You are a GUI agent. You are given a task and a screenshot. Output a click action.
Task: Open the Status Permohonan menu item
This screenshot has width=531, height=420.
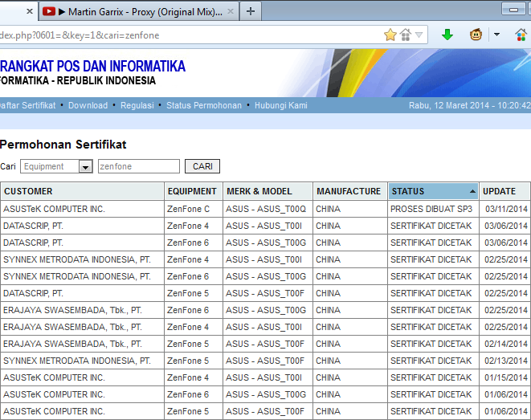coord(203,105)
